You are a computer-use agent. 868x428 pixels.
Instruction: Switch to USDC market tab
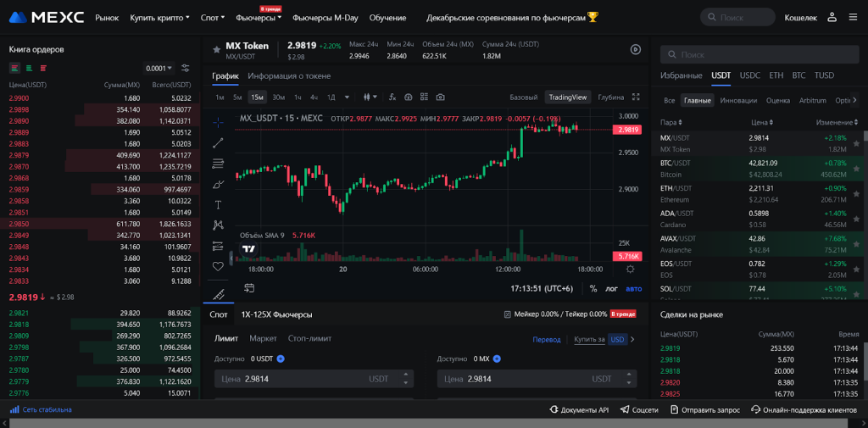(x=750, y=75)
